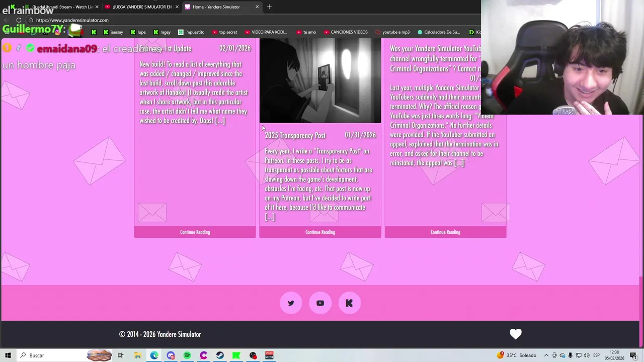Open the impuestito bookmark
Screen dimensions: 644x362
click(191, 32)
